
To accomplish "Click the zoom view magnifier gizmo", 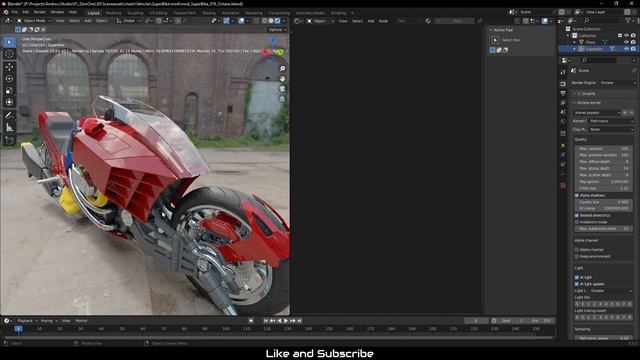I will (282, 69).
